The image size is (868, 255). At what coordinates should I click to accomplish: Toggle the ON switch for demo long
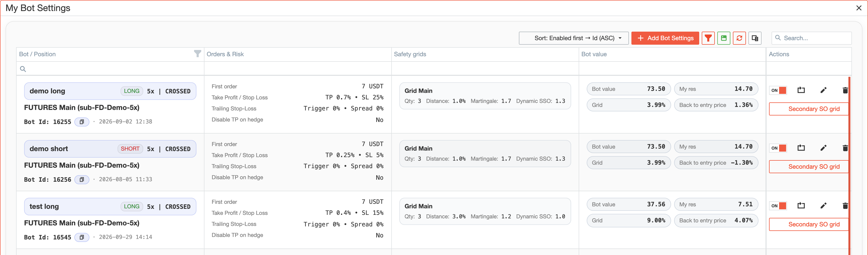click(778, 90)
